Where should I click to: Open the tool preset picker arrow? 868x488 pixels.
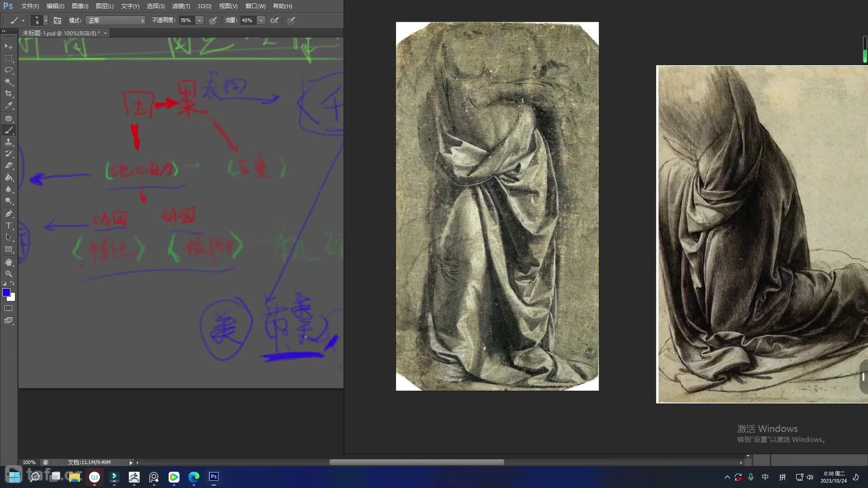tap(23, 20)
